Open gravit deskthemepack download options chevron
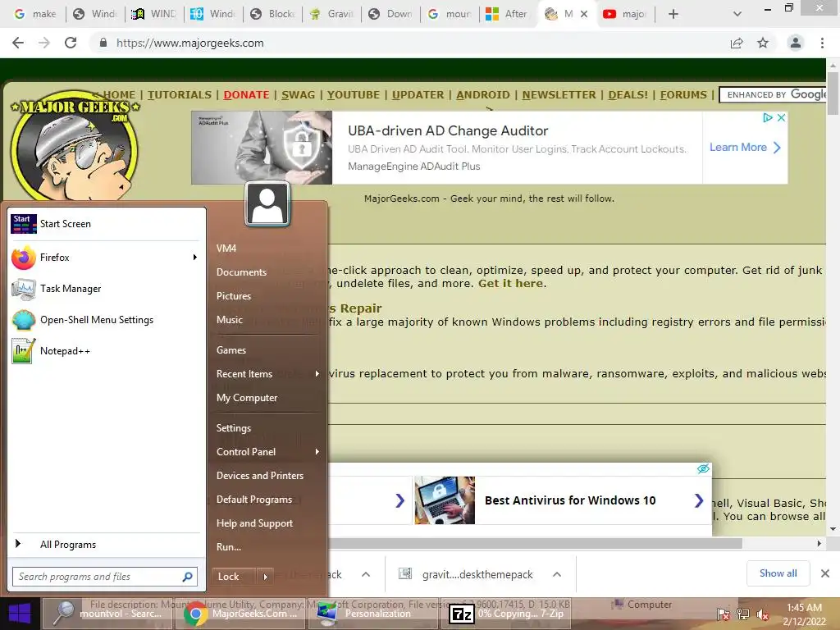 (557, 574)
